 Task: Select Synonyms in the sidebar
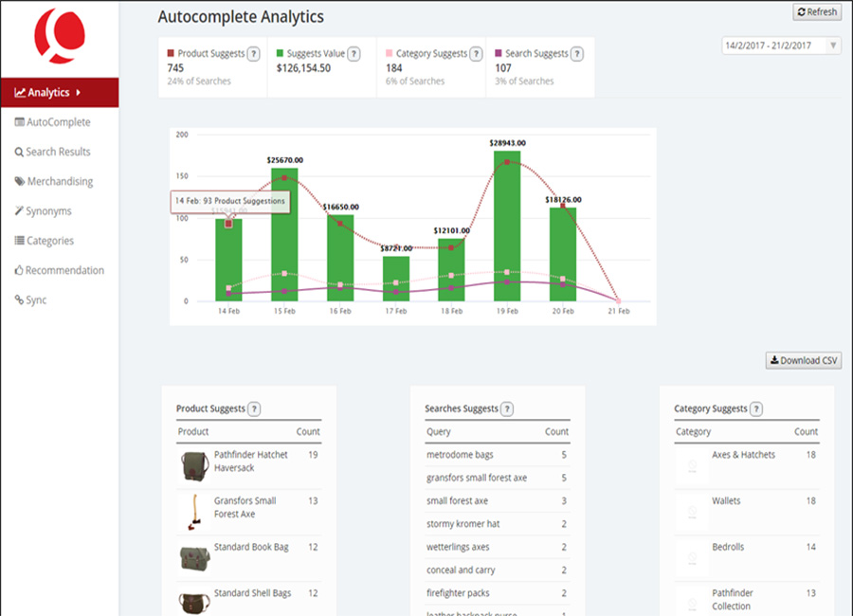click(48, 211)
